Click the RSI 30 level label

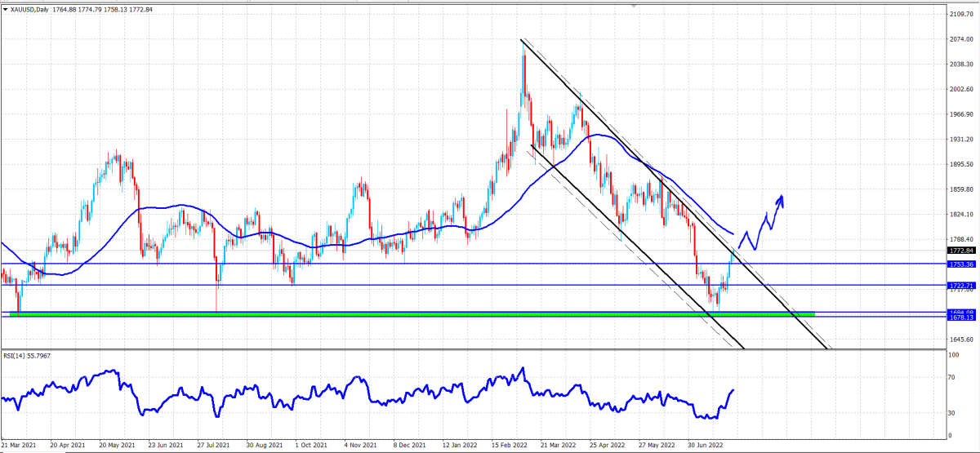pyautogui.click(x=952, y=414)
